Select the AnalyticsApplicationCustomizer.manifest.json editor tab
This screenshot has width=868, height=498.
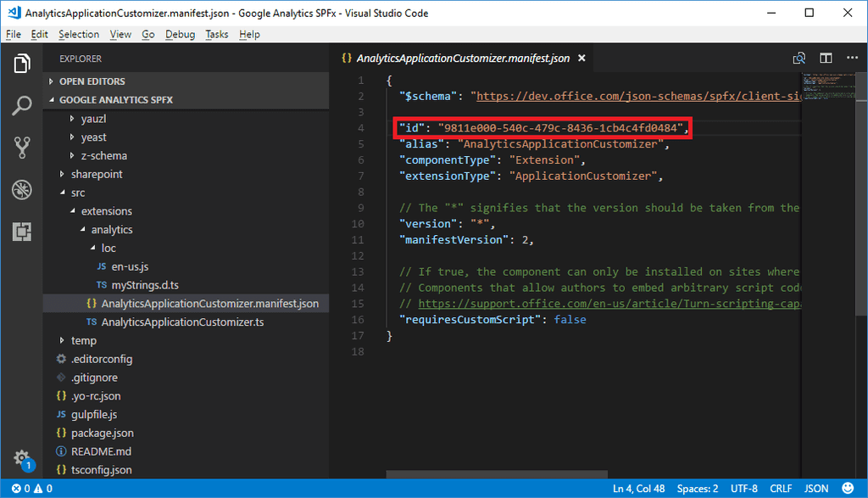463,59
